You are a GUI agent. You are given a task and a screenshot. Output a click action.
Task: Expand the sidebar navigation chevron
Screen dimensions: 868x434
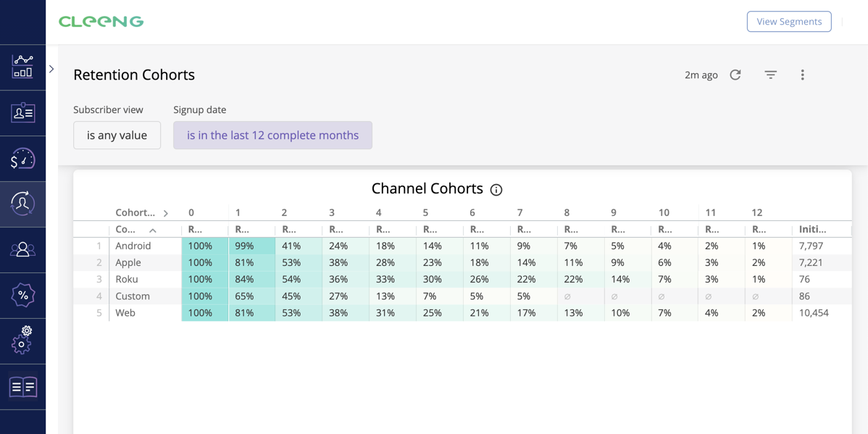point(51,69)
